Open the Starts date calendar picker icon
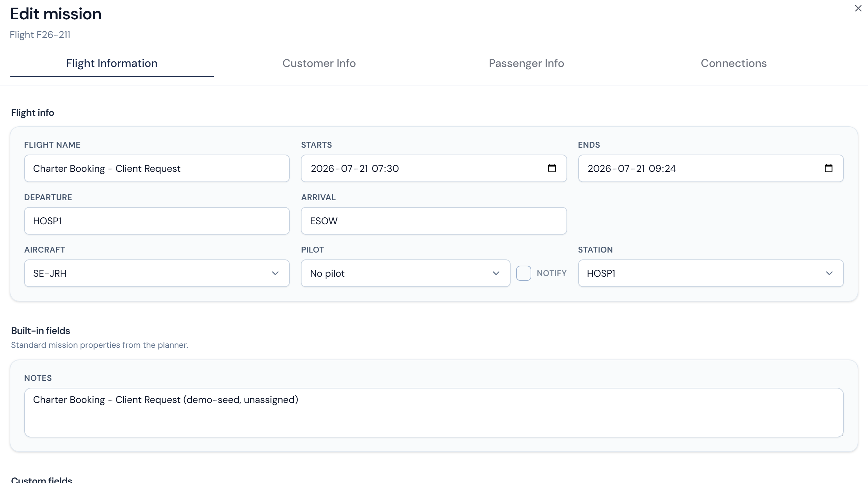This screenshot has width=868, height=483. click(552, 168)
